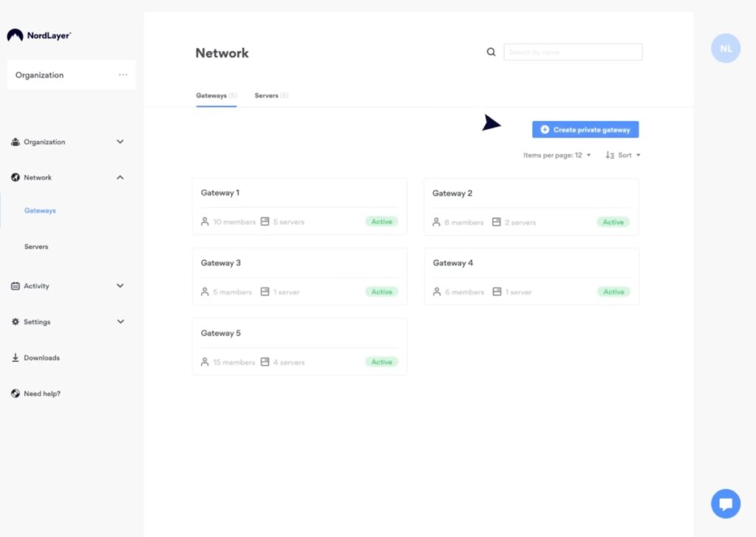Open the NL user avatar
Viewport: 756px width, 537px height.
tap(726, 48)
